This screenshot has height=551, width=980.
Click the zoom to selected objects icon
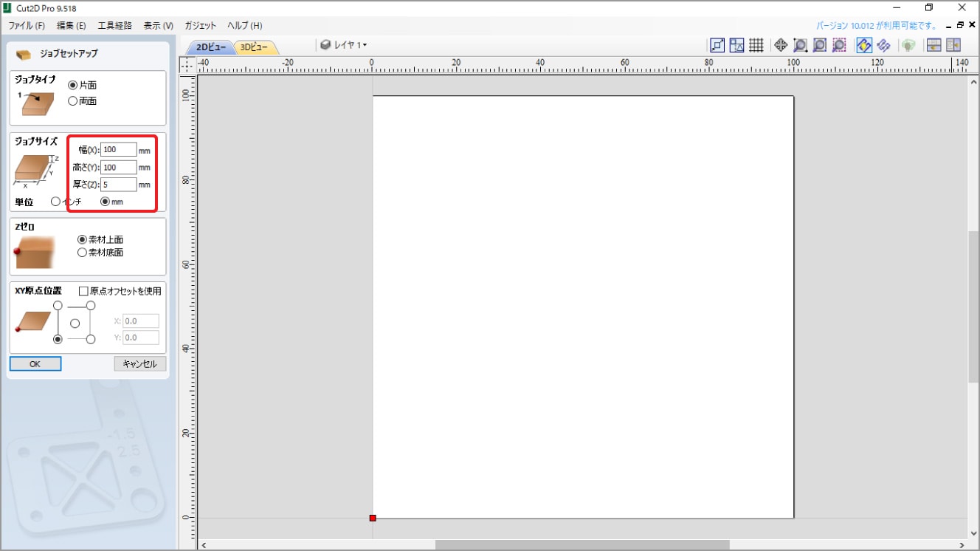(839, 45)
